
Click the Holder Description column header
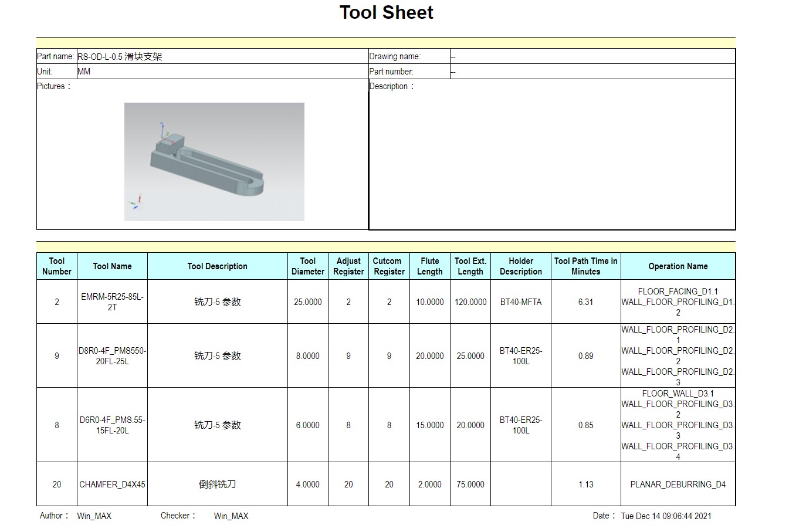point(521,266)
